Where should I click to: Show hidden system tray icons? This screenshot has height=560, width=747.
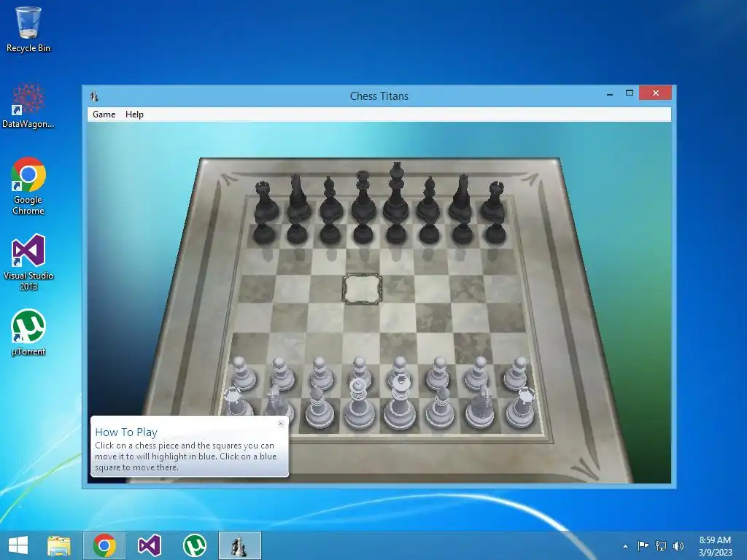pyautogui.click(x=625, y=546)
